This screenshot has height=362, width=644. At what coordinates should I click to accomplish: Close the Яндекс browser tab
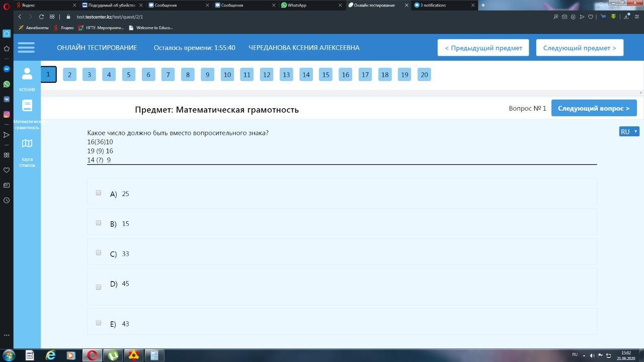[x=74, y=5]
